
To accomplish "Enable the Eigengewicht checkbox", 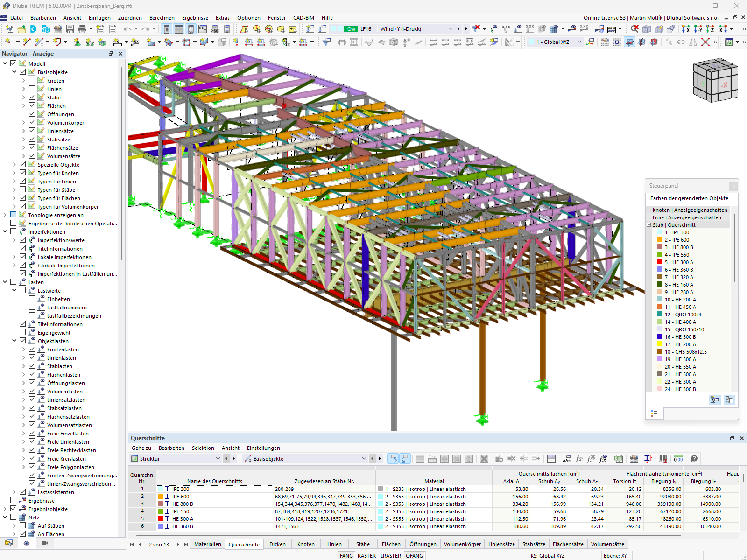I will [22, 332].
